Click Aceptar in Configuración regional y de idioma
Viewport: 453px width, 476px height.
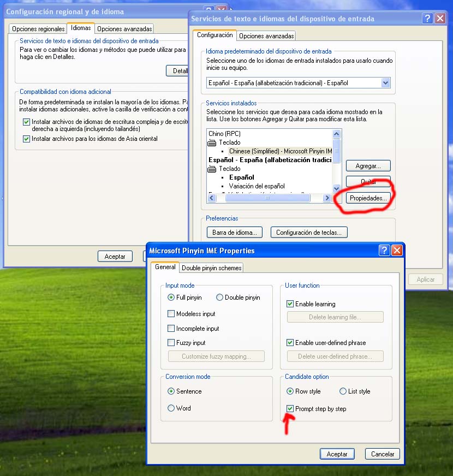click(x=115, y=256)
